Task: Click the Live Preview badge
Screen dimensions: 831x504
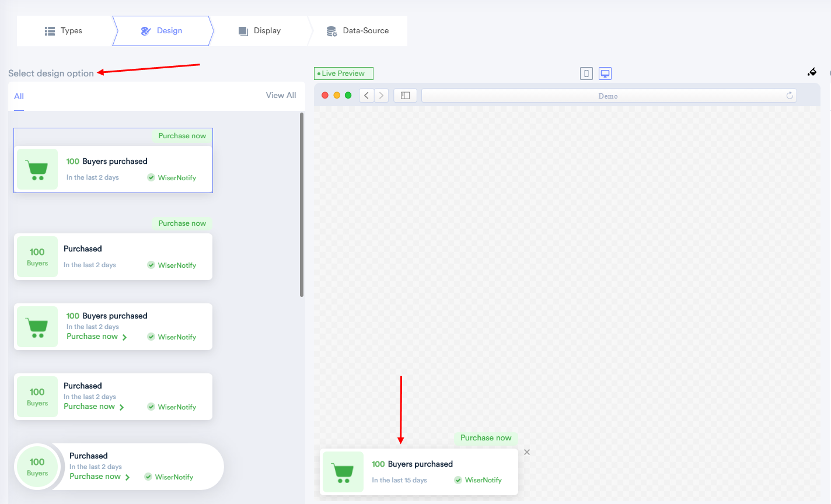Action: pos(344,73)
